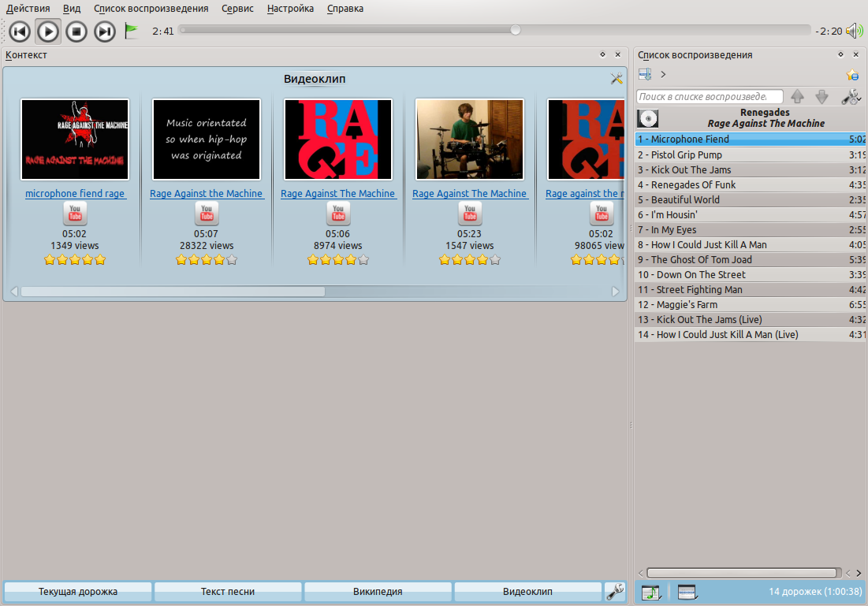Image resolution: width=868 pixels, height=606 pixels.
Task: Click the YouTube icon above 1349 views
Action: pos(75,214)
